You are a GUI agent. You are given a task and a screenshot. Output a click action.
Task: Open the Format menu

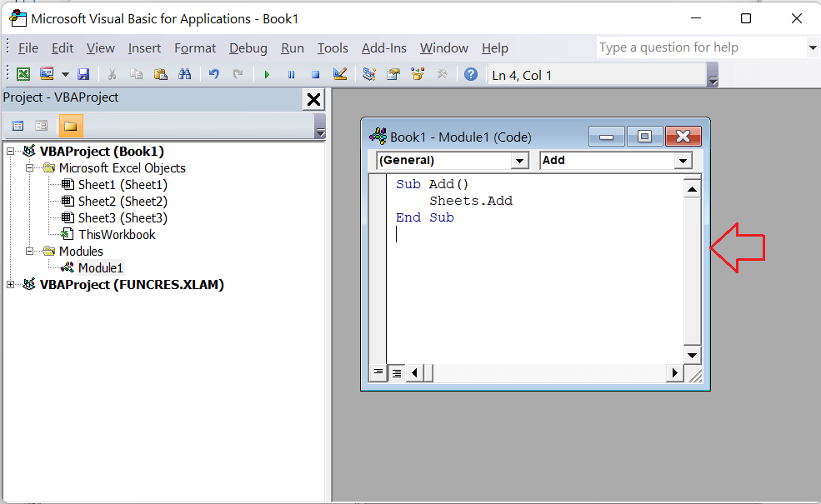point(195,48)
